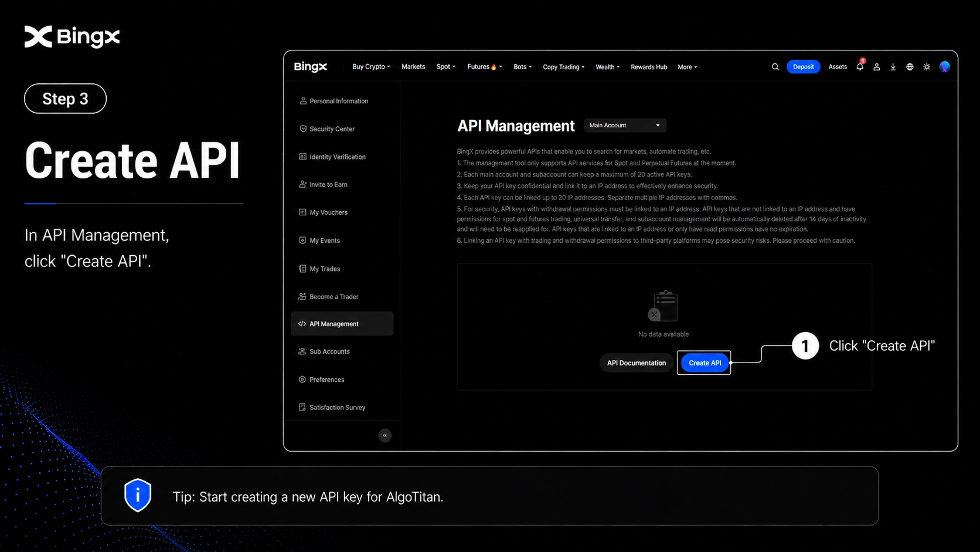The height and width of the screenshot is (552, 980).
Task: Toggle the light/dark theme sun icon
Action: tap(927, 67)
